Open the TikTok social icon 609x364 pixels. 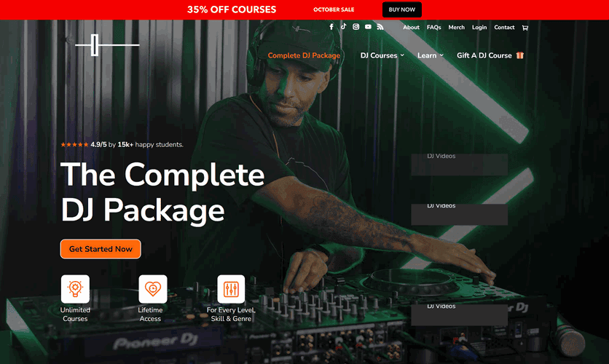[x=343, y=26]
